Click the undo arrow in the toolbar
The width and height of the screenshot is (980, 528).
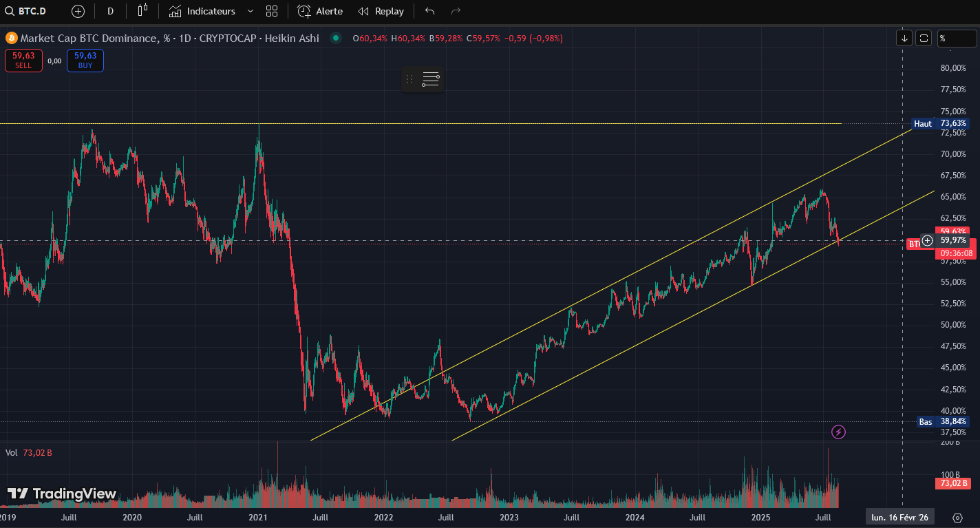429,11
